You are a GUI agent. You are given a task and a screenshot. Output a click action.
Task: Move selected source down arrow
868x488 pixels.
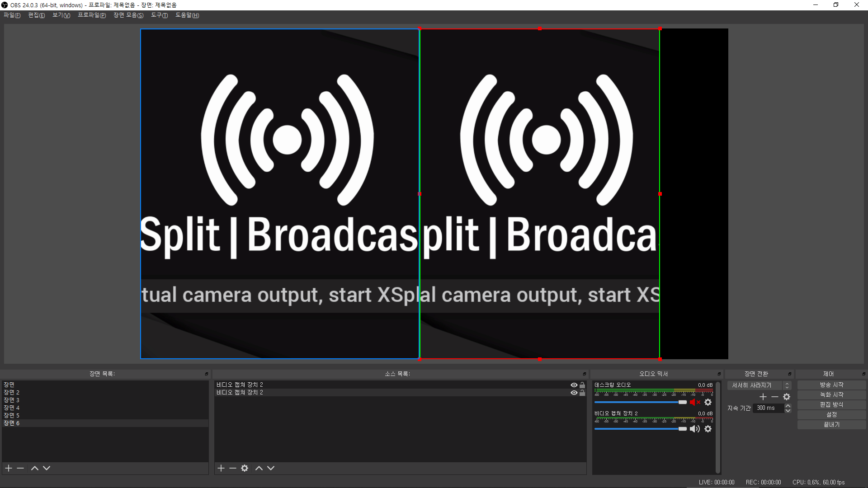click(271, 468)
